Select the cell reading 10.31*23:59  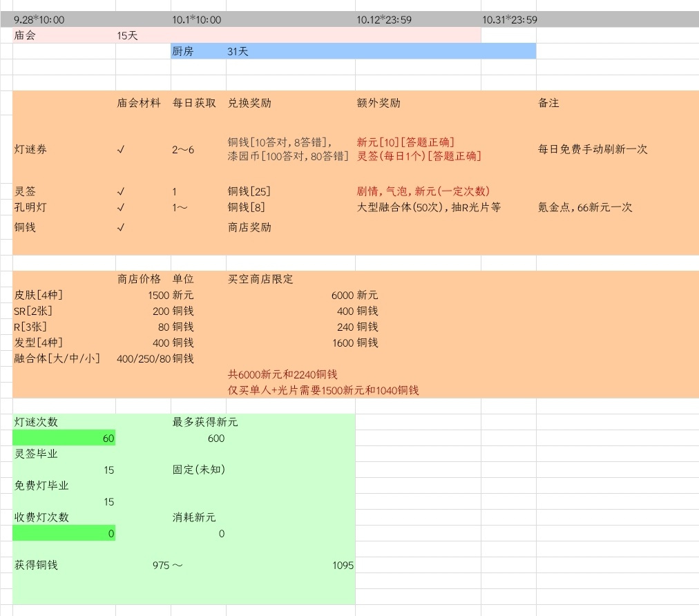coord(510,19)
